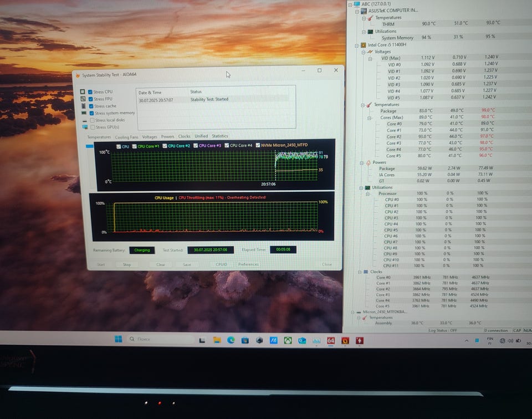532x419 pixels.
Task: Open Task View on the taskbar
Action: 202,340
